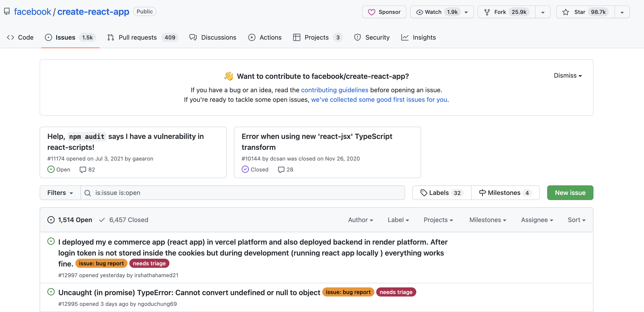Screen dimensions: 644x312
Task: Click the comment icon showing 82 comments
Action: click(x=83, y=170)
